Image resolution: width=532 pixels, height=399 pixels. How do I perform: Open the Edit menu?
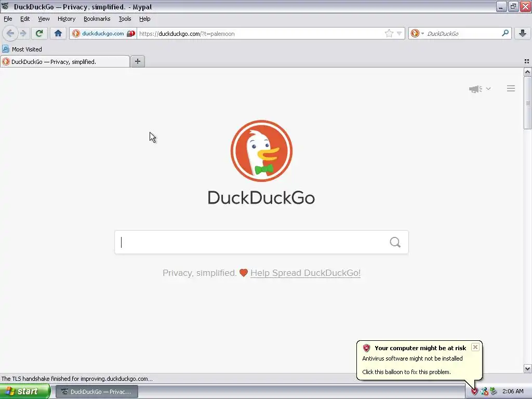point(25,19)
